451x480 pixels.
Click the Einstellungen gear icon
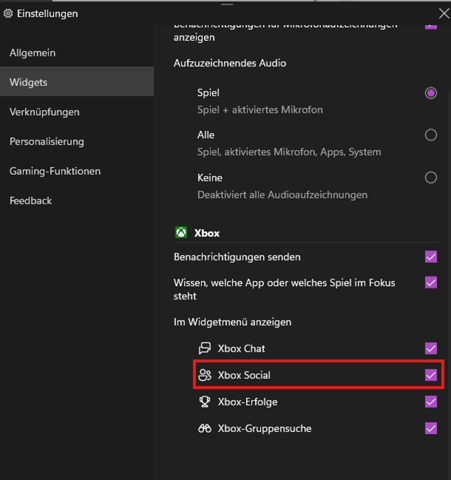(8, 14)
